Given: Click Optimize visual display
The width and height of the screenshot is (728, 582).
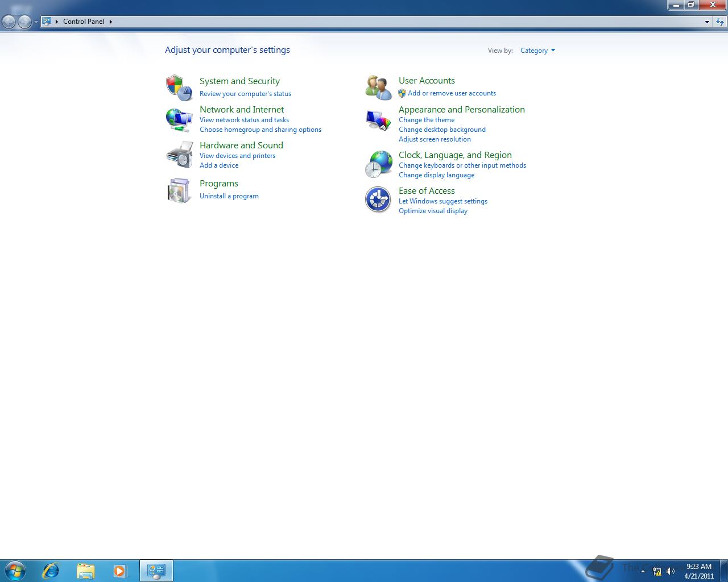Looking at the screenshot, I should click(x=433, y=211).
